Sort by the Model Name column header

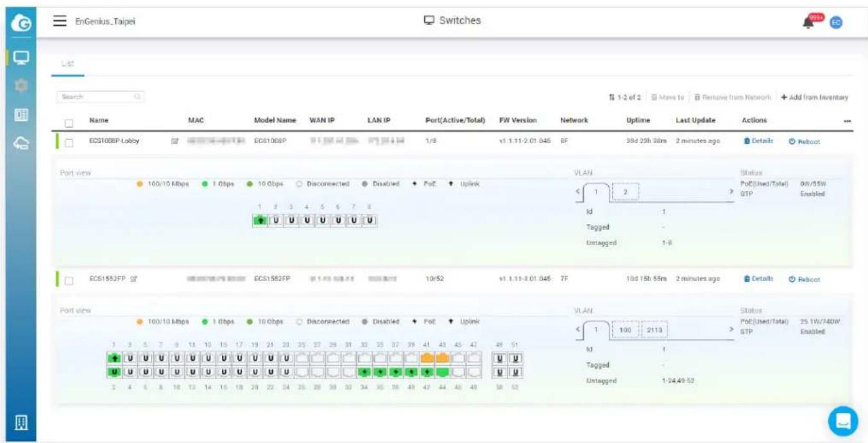(x=275, y=120)
